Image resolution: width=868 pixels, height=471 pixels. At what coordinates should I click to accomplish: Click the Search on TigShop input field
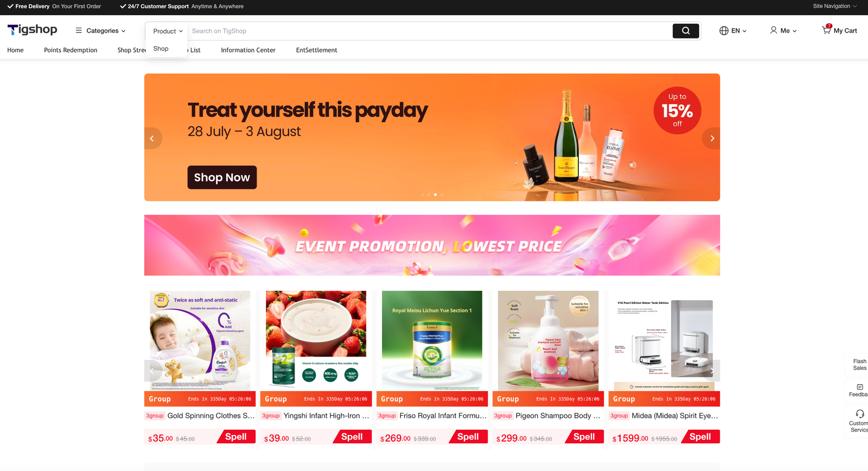tap(430, 31)
